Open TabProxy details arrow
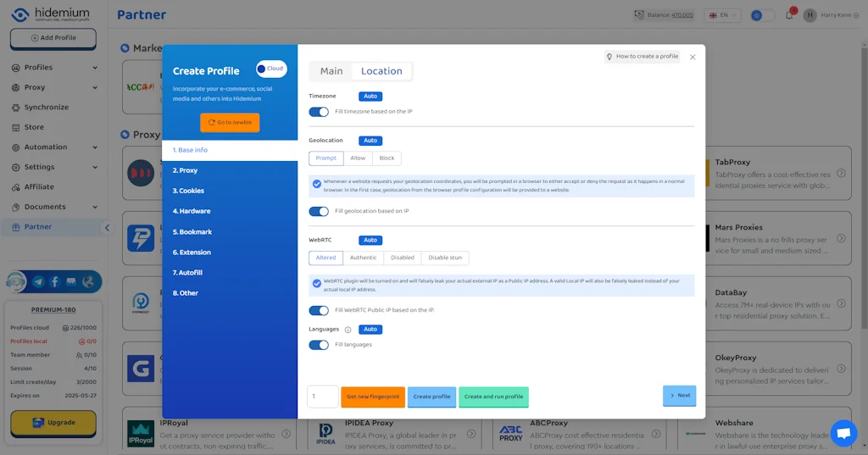868x455 pixels. tap(841, 173)
